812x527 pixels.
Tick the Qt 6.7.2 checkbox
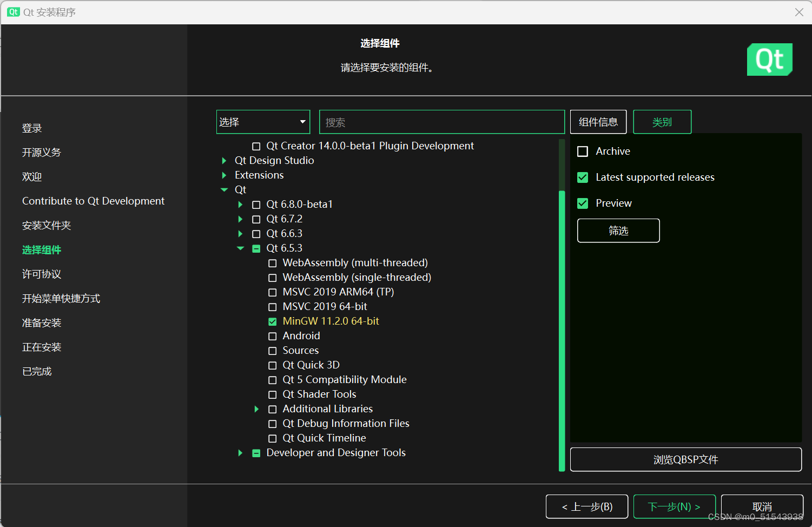[x=256, y=219]
